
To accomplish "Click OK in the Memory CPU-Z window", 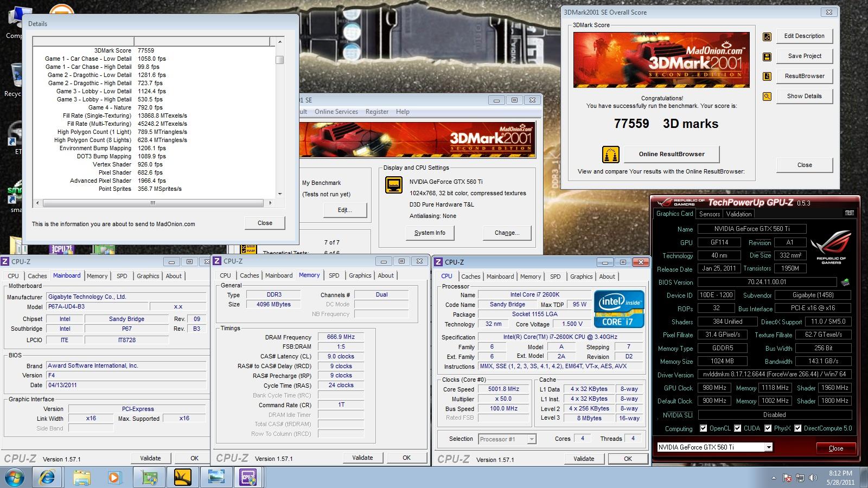I will (406, 458).
